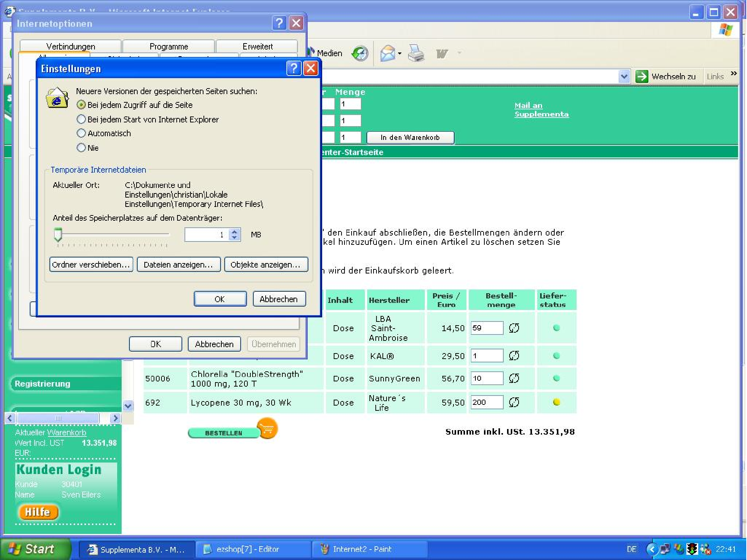Click the MB spinner up arrow
This screenshot has width=747, height=560.
(x=234, y=231)
